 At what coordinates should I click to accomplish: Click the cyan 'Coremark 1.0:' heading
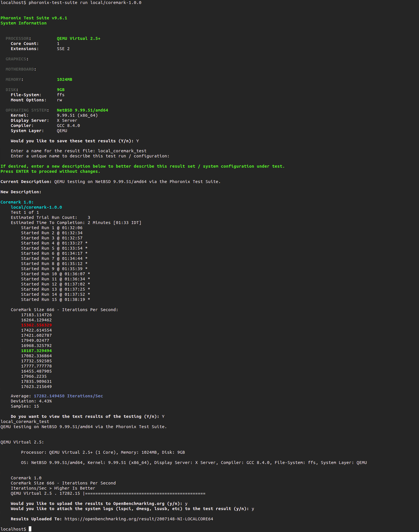[17, 202]
